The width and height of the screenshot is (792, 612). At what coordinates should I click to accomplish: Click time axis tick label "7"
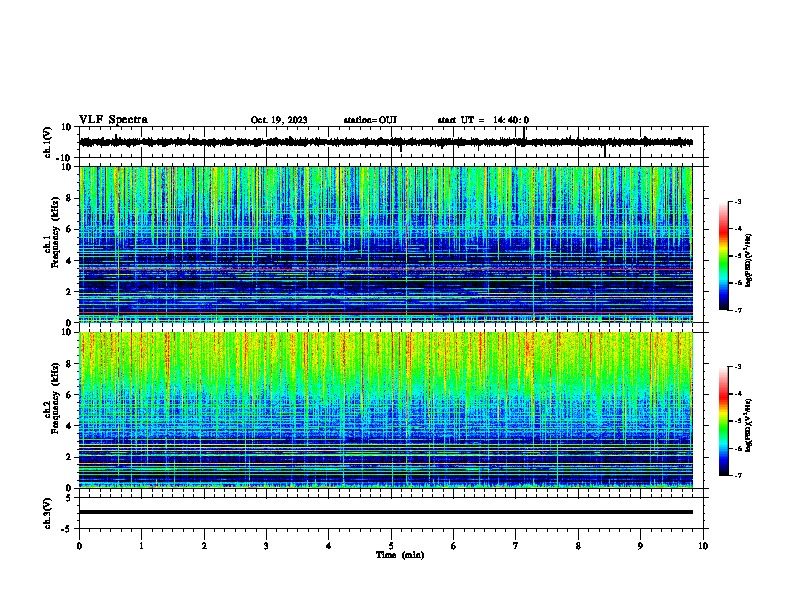point(516,545)
